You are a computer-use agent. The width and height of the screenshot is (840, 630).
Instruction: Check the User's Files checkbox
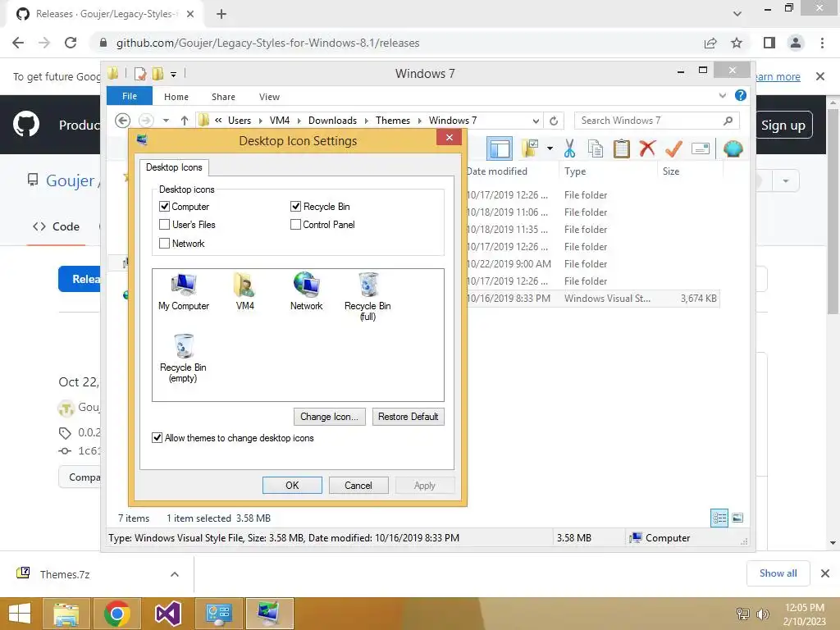(x=164, y=225)
